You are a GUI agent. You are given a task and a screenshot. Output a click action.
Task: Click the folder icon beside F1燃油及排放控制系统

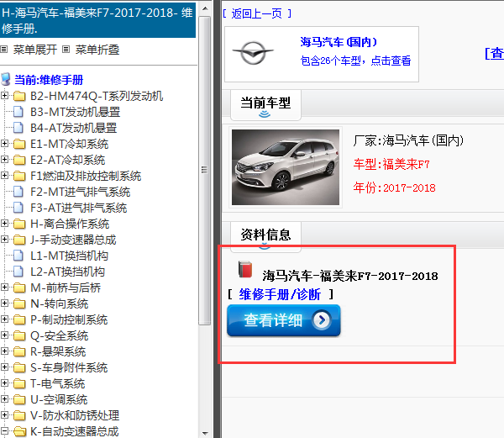click(19, 176)
